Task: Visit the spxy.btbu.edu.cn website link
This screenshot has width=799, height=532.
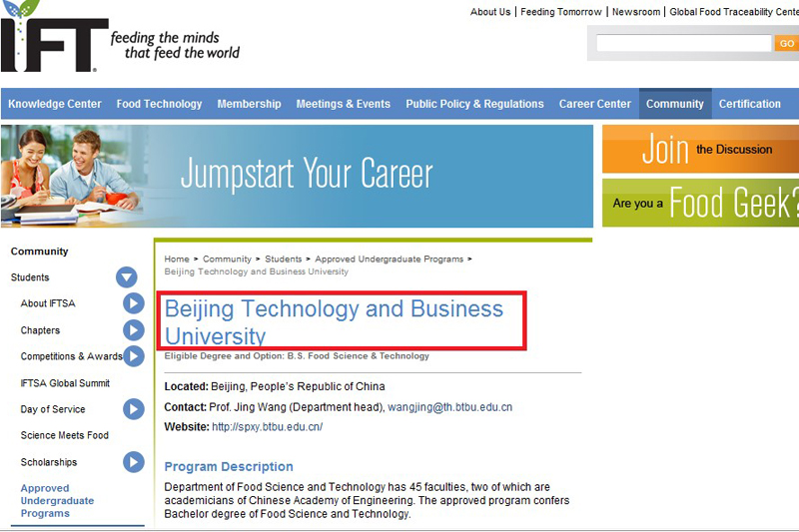Action: 267,427
